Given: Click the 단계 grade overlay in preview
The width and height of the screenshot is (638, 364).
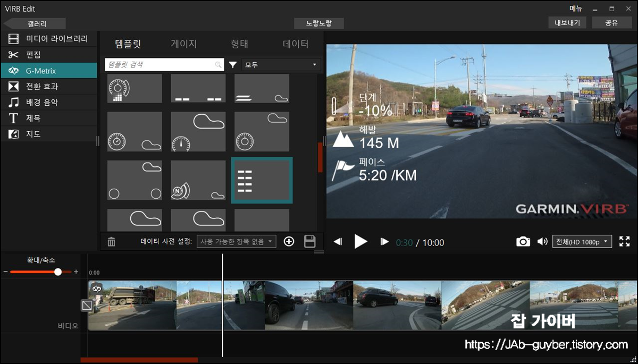Looking at the screenshot, I should pyautogui.click(x=362, y=105).
